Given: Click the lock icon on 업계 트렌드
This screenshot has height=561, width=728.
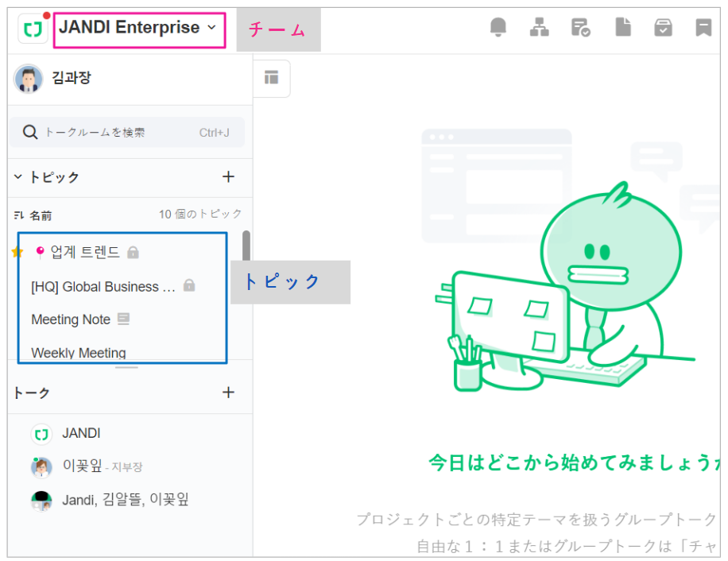Looking at the screenshot, I should coord(134,253).
